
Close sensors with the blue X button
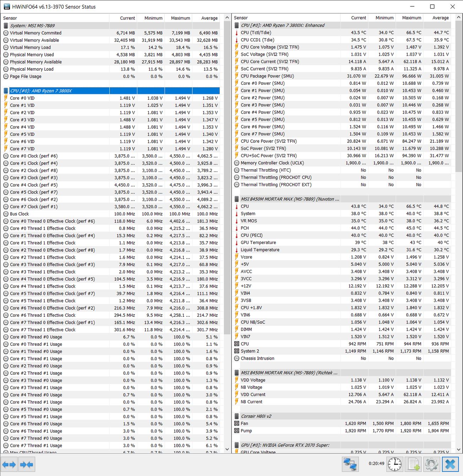[450, 464]
